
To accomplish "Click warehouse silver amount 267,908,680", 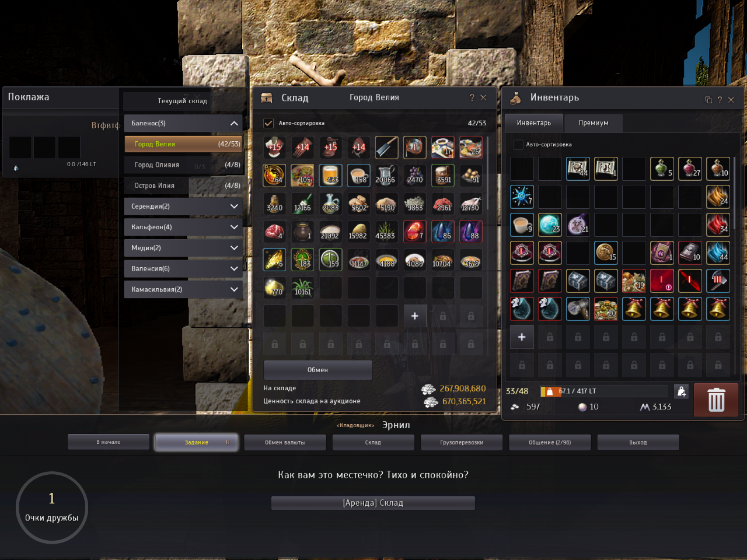I will click(x=463, y=388).
